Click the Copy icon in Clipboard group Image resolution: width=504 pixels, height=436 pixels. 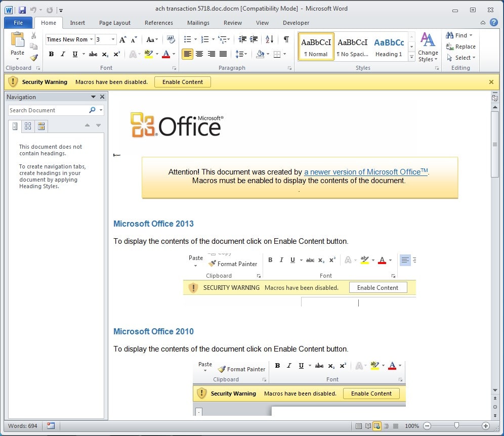tap(34, 46)
